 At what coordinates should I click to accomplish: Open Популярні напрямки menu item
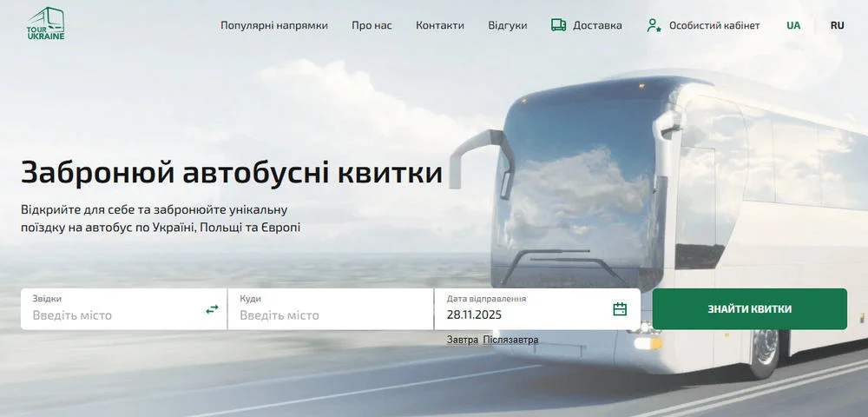click(274, 25)
